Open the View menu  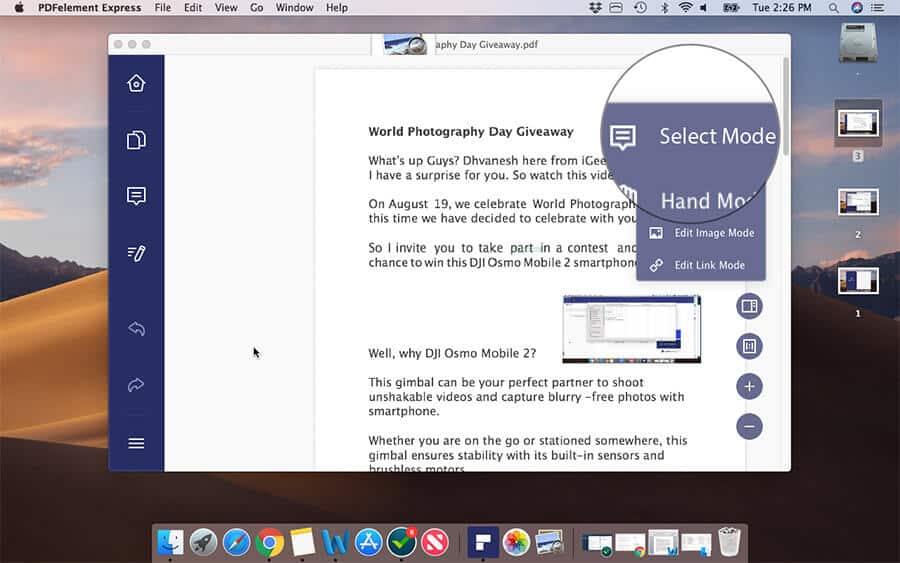click(x=226, y=7)
